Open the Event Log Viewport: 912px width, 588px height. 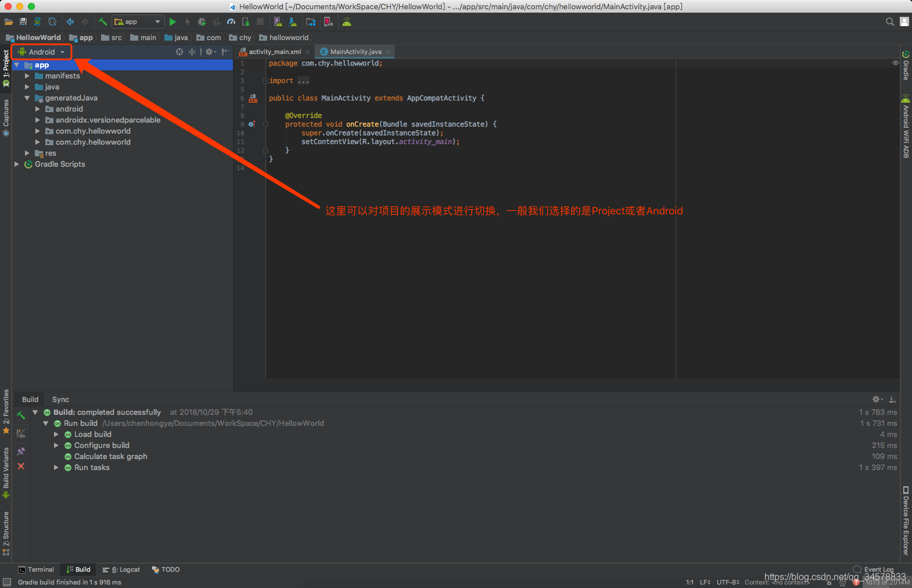point(873,569)
